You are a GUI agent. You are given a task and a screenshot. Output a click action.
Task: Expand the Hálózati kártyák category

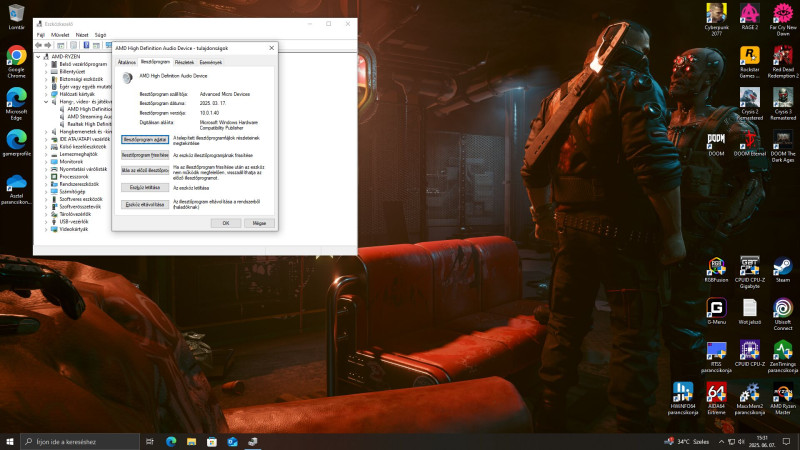click(x=46, y=94)
